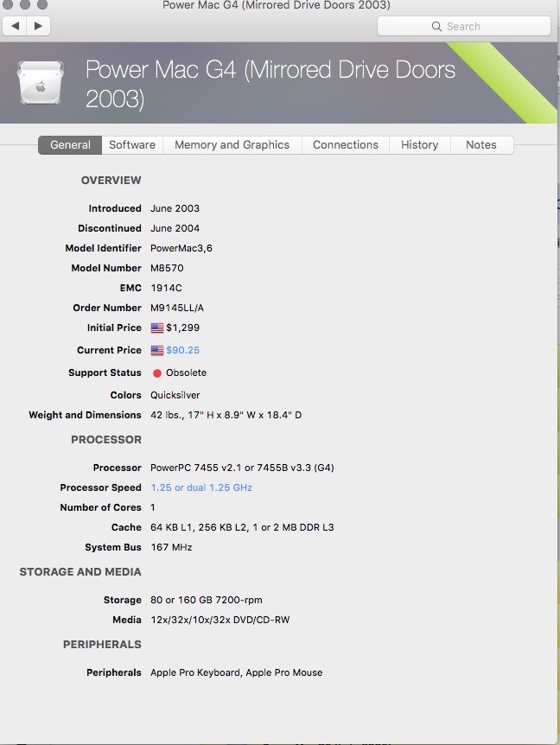Switch to the Notes tab
The height and width of the screenshot is (745, 560).
pos(481,145)
